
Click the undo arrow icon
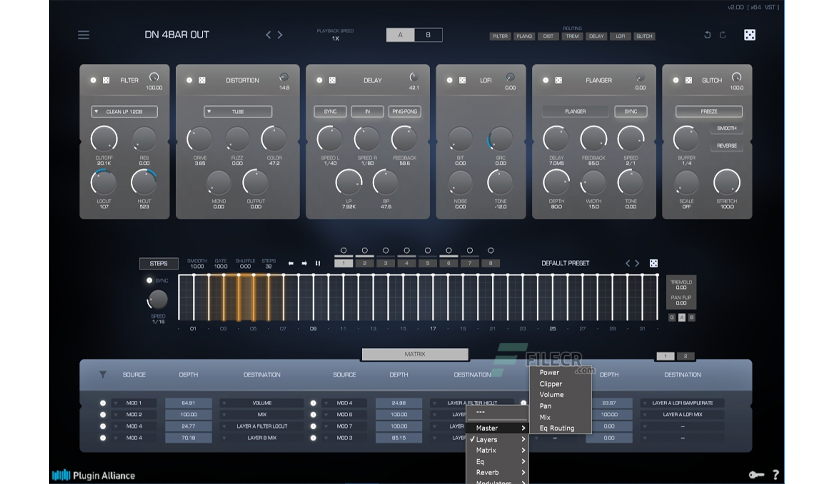pyautogui.click(x=708, y=35)
